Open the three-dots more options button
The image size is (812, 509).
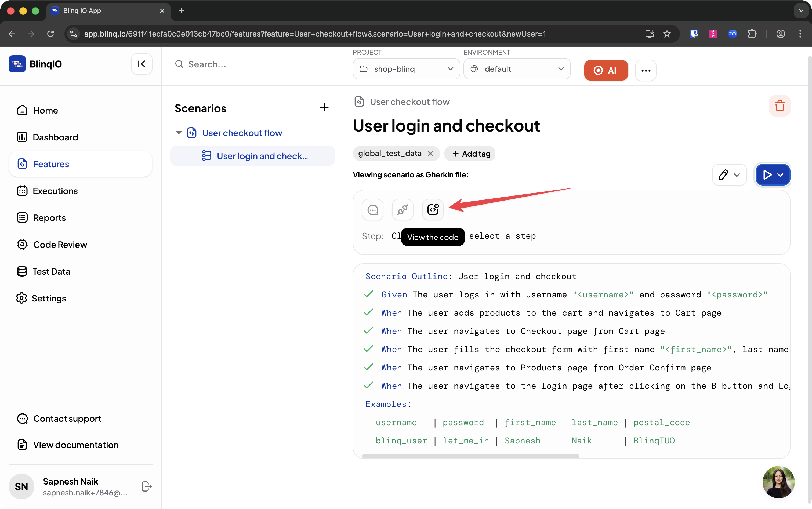point(645,70)
